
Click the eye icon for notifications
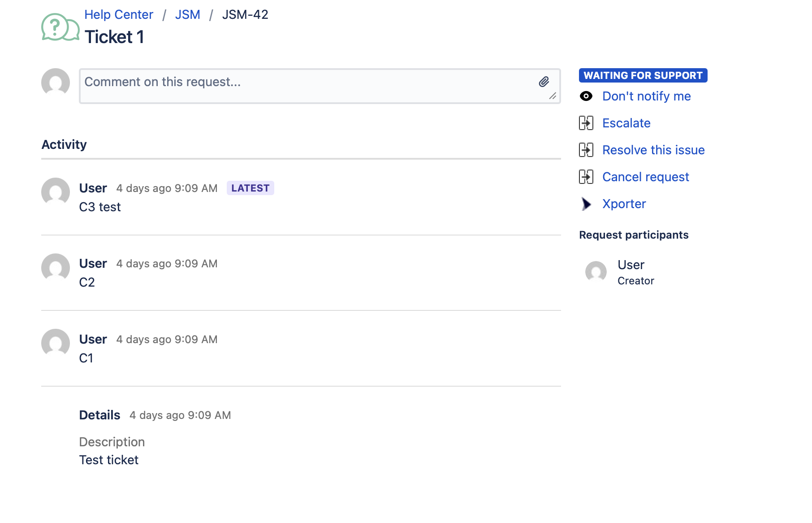click(x=586, y=96)
